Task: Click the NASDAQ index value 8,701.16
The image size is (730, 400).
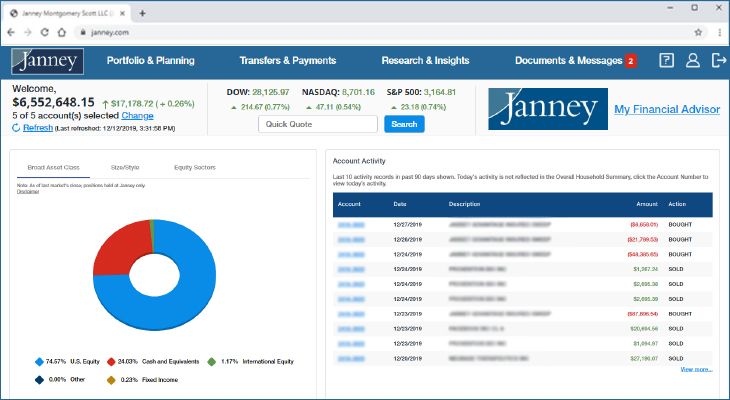Action: point(358,92)
